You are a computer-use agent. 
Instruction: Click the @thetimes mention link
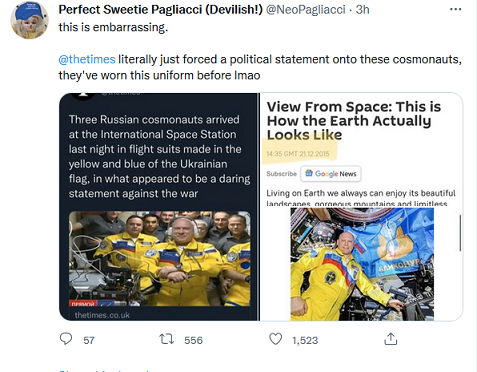click(87, 59)
